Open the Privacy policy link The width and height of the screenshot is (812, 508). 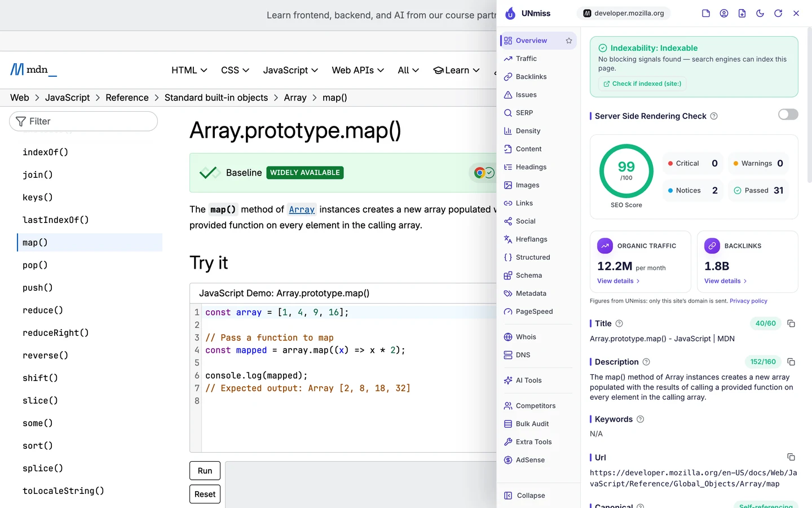tap(748, 301)
